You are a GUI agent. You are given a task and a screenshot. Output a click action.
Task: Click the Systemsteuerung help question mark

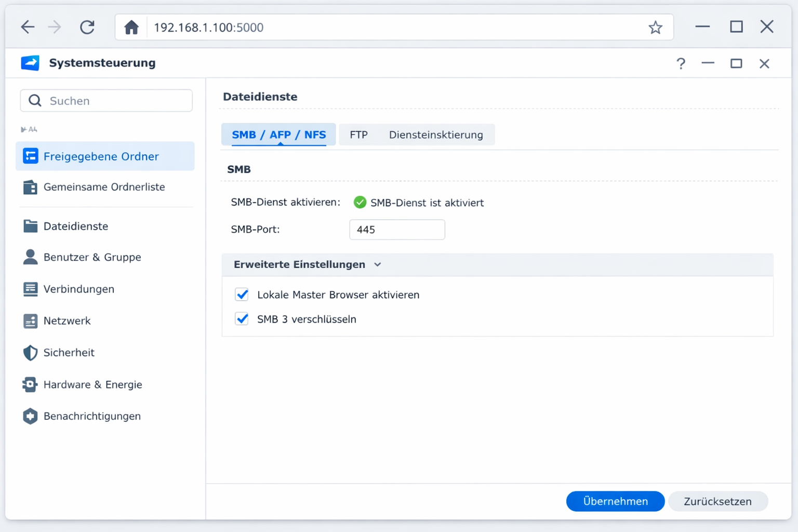(x=681, y=63)
